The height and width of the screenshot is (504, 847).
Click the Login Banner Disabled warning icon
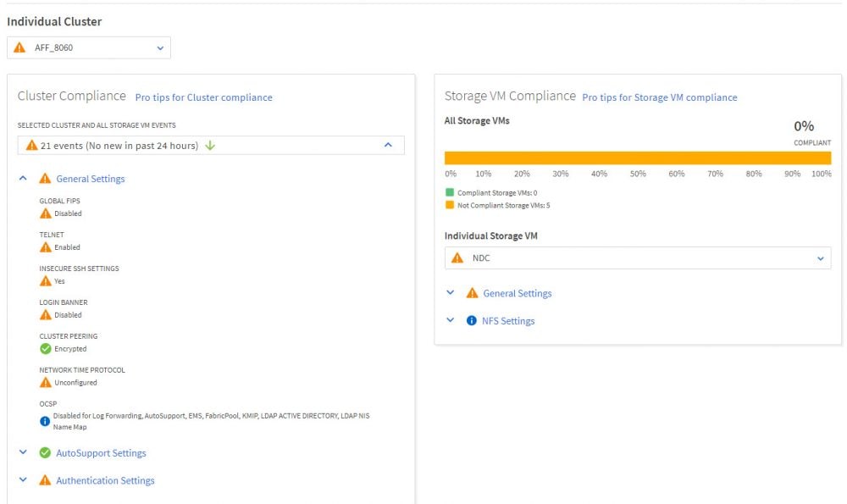tap(46, 315)
